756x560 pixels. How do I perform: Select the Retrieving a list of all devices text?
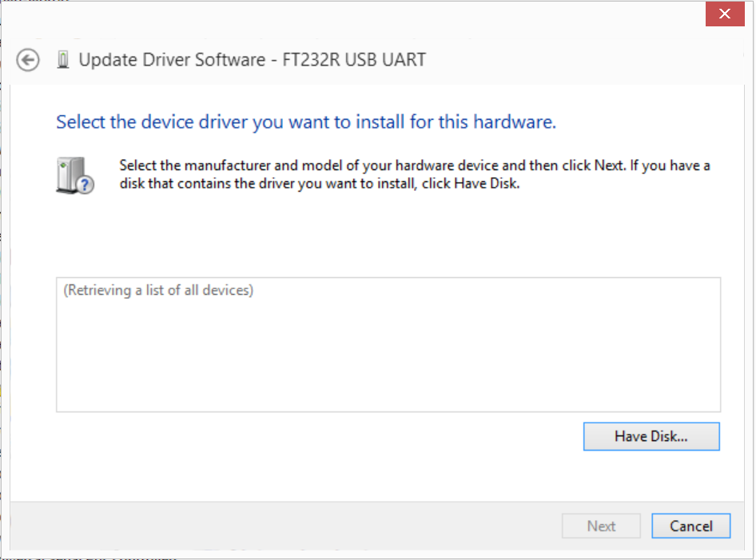coord(158,290)
